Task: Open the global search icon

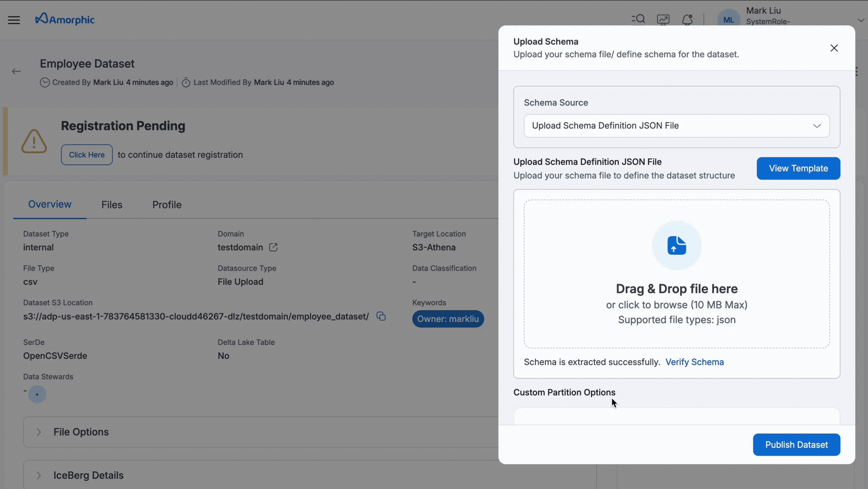Action: 638,19
